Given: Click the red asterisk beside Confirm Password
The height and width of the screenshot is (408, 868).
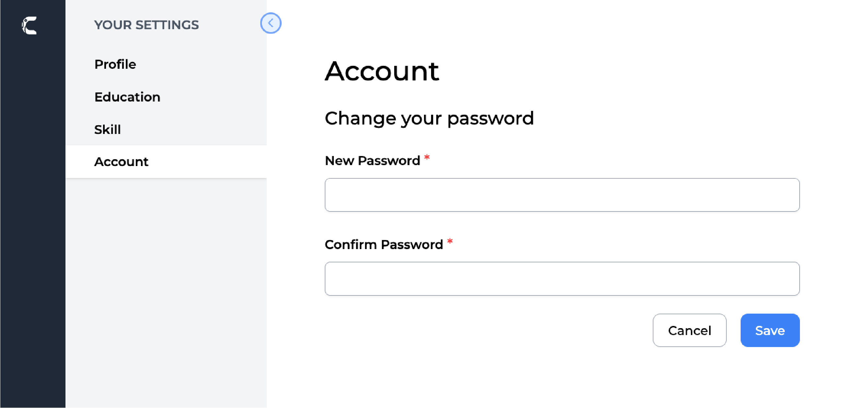Looking at the screenshot, I should [450, 241].
